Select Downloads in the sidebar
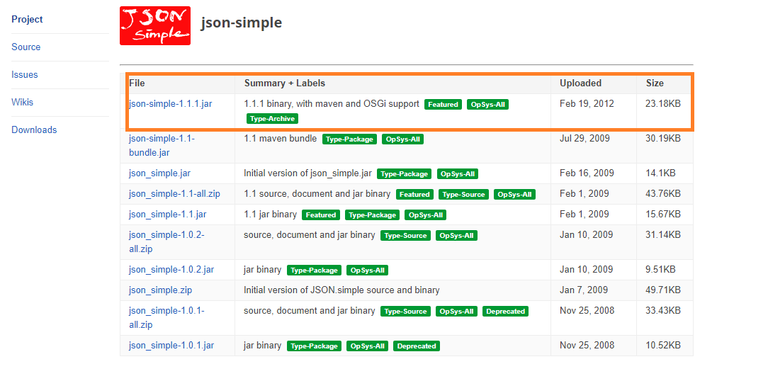The width and height of the screenshot is (768, 383). (x=34, y=130)
